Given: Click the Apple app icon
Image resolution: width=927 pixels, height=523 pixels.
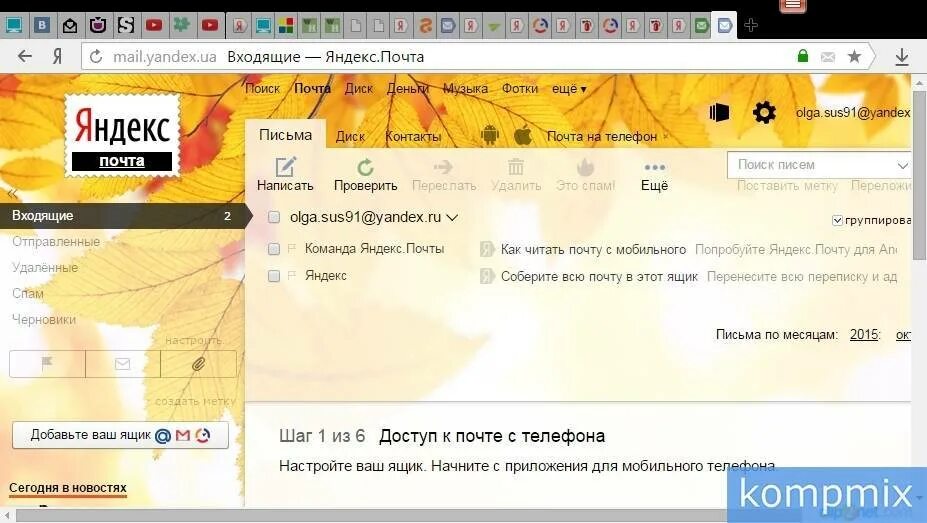Looking at the screenshot, I should coord(523,135).
